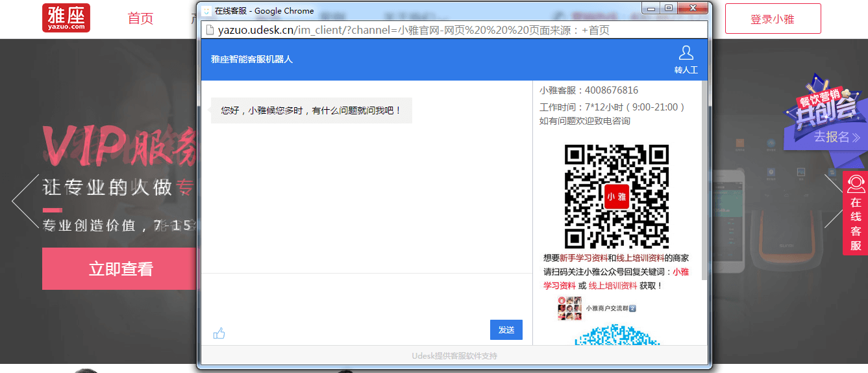Open the 首页 navigation menu item
Screen dimensions: 868x373
[140, 19]
